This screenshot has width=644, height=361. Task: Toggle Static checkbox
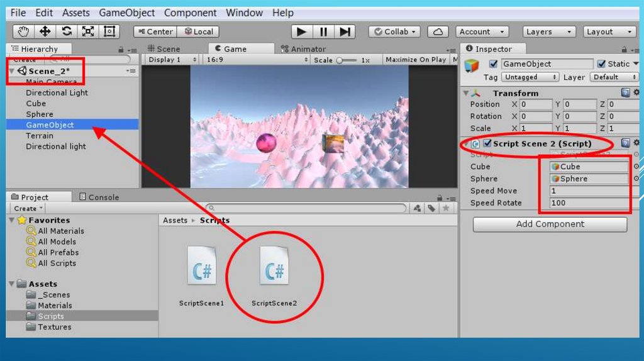(x=601, y=64)
